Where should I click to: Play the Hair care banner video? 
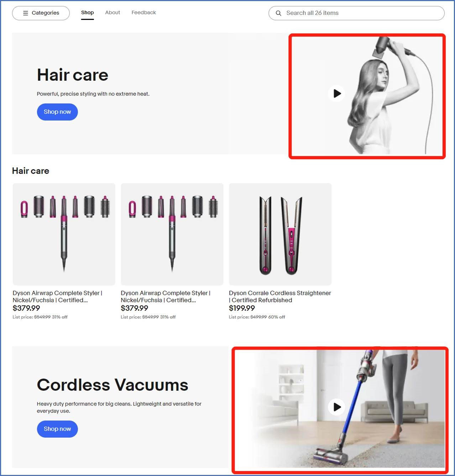(336, 94)
